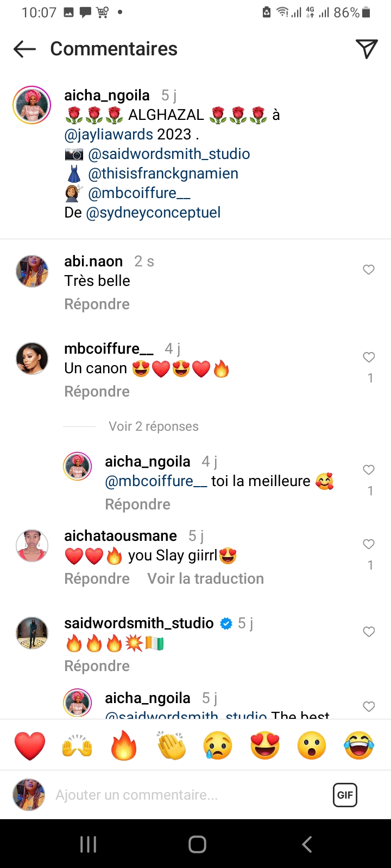This screenshot has width=391, height=868.
Task: Reply to abi.naon's comment with Répondre
Action: 97,304
